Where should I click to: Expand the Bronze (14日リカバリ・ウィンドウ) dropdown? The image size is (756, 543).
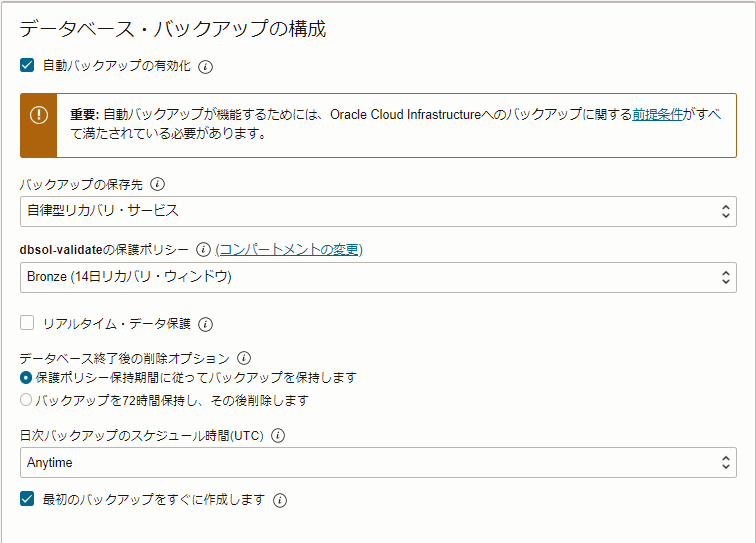pyautogui.click(x=378, y=277)
